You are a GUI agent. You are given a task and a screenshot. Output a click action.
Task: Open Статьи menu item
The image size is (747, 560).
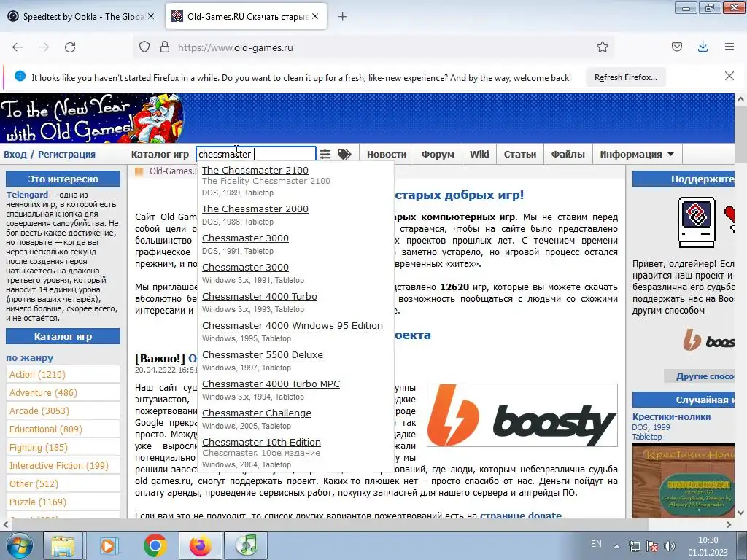tap(519, 155)
